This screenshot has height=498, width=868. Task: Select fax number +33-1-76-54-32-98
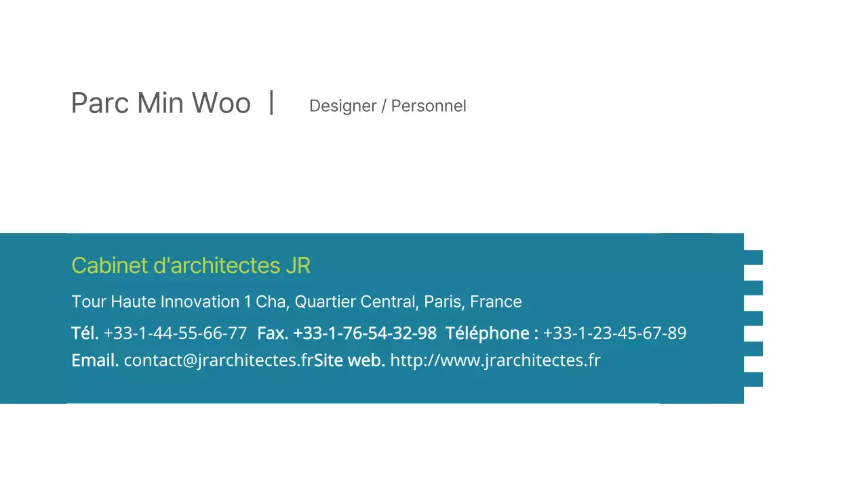tap(365, 333)
